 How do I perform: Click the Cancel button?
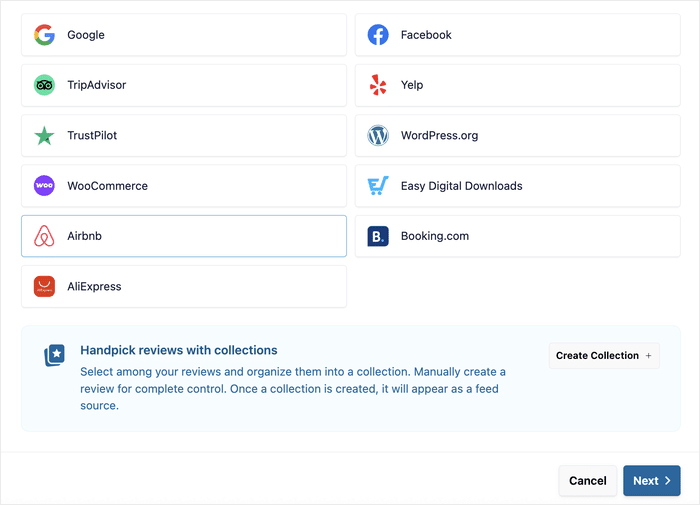point(588,480)
